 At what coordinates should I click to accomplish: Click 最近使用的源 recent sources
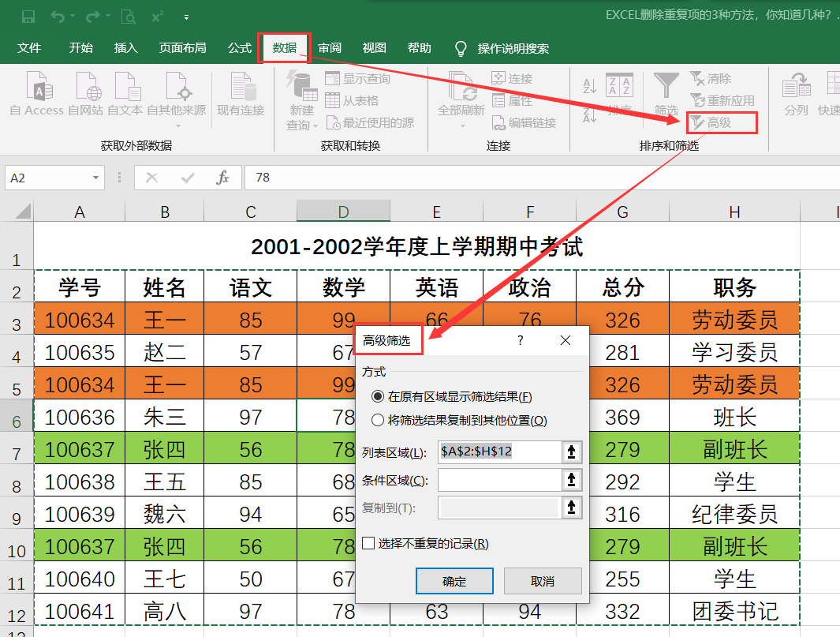[370, 123]
